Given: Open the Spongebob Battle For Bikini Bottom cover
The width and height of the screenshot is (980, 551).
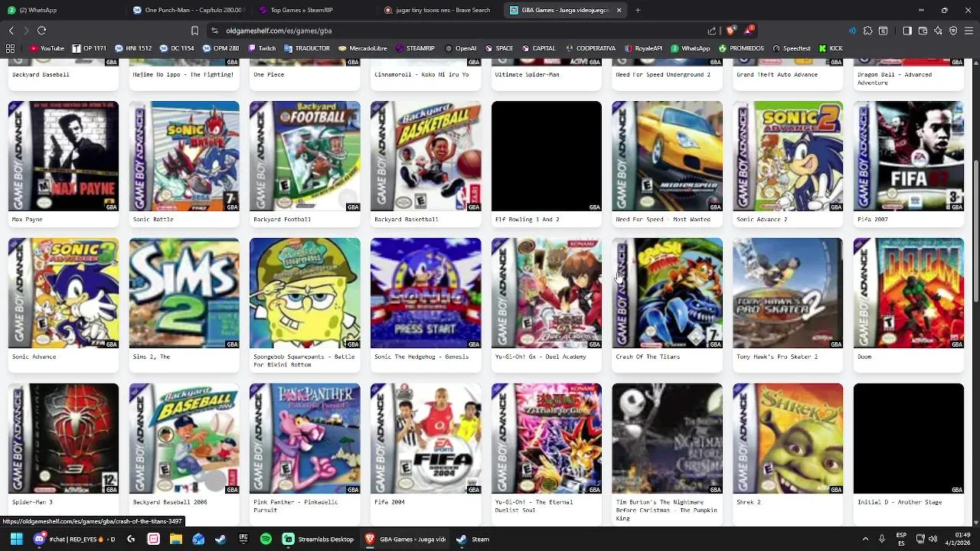Looking at the screenshot, I should click(x=305, y=293).
